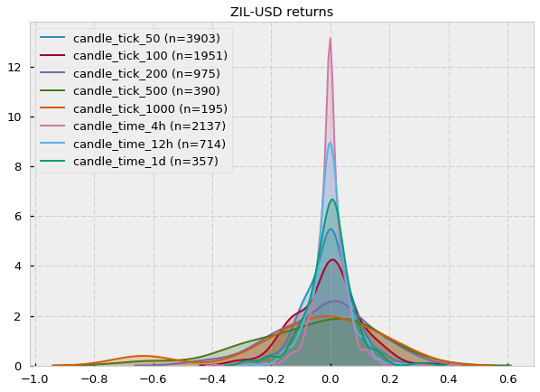
Task: Click the pink candle_time_4h curve peak
Action: click(331, 38)
